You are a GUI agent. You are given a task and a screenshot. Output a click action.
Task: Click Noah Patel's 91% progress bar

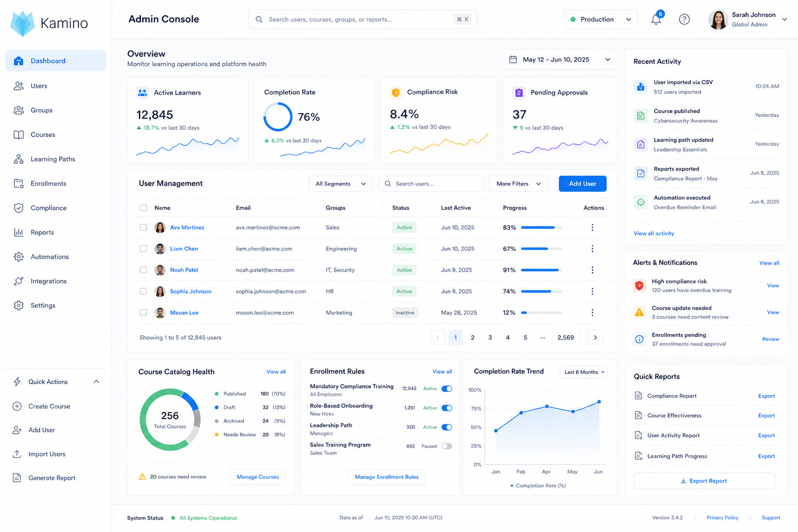[541, 270]
